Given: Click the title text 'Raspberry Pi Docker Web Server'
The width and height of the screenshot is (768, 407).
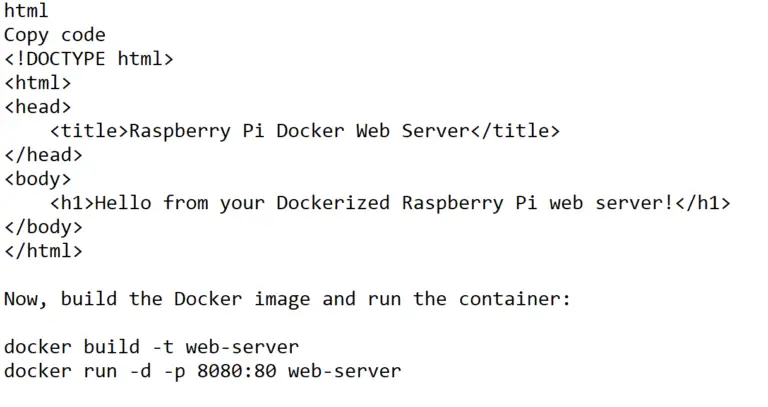Looking at the screenshot, I should click(x=299, y=131).
